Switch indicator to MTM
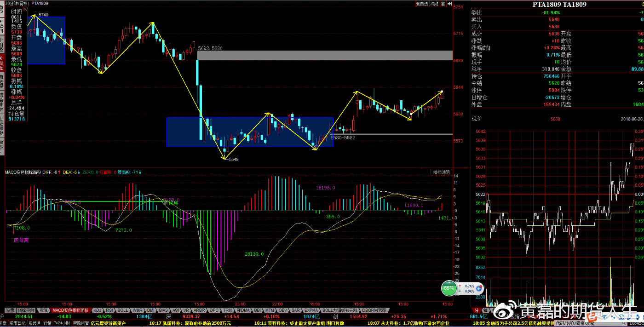The image size is (644, 327). coord(270,310)
